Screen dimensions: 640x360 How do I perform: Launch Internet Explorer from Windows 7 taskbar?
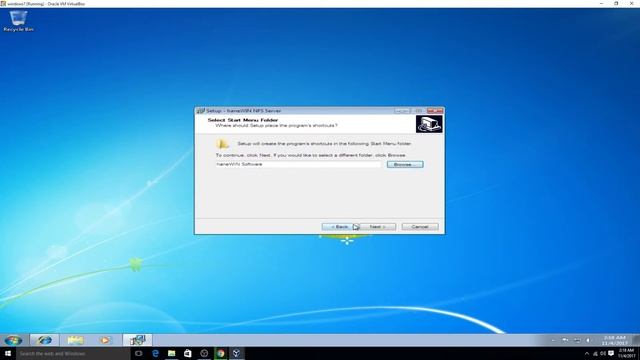(44, 340)
